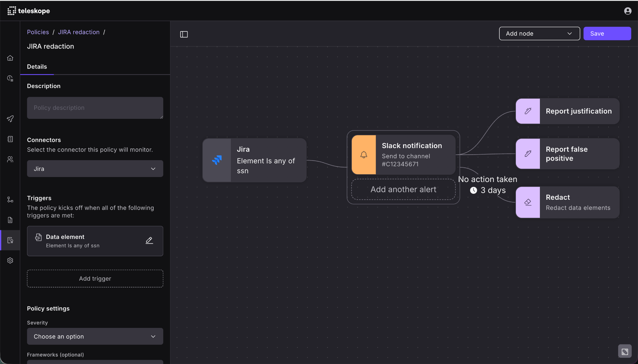Click the "Connectors" heading
638x364 pixels.
tap(44, 140)
